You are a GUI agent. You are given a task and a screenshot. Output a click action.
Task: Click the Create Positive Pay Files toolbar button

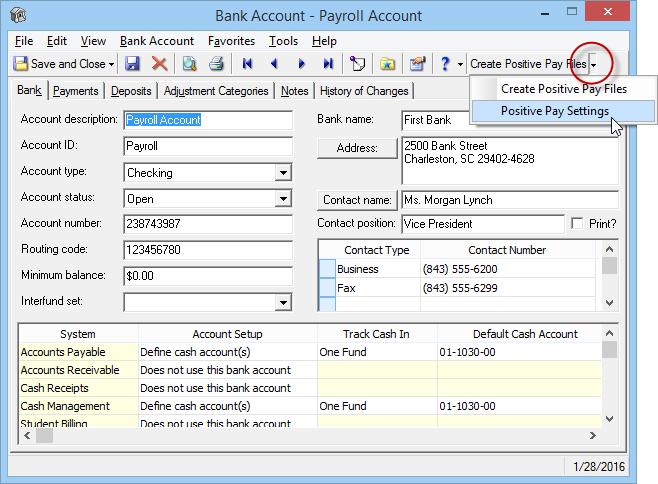(528, 64)
